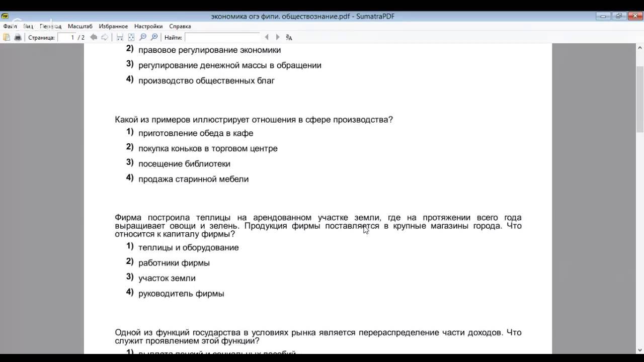Click answer 'регулирование денежной массы в обращении'
This screenshot has height=362, width=644.
tap(229, 65)
